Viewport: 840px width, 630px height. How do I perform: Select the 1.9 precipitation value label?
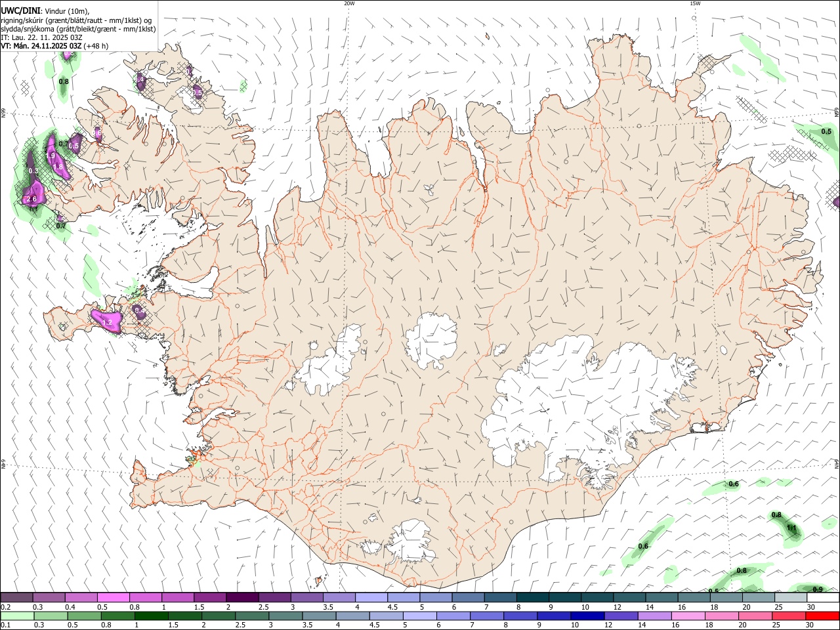[x=51, y=156]
